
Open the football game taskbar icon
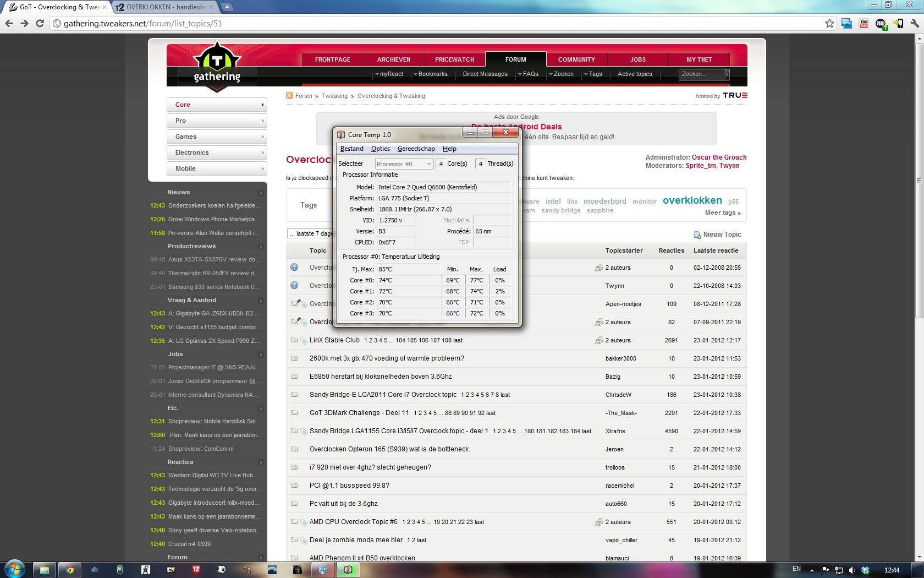click(x=222, y=570)
